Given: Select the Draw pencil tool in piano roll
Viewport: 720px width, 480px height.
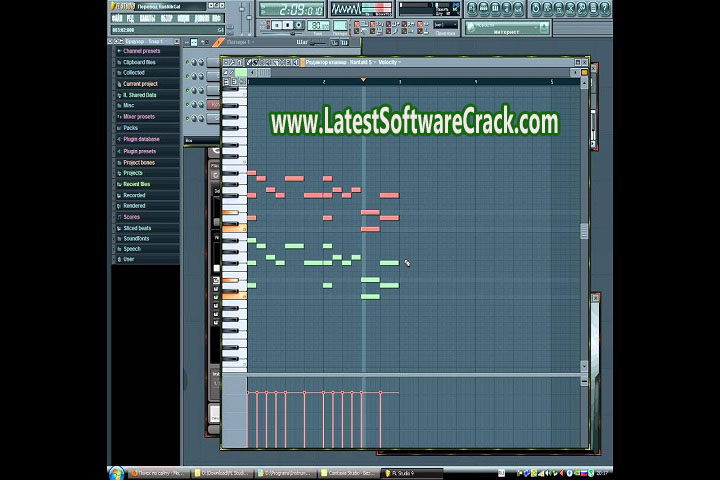Looking at the screenshot, I should click(x=249, y=62).
